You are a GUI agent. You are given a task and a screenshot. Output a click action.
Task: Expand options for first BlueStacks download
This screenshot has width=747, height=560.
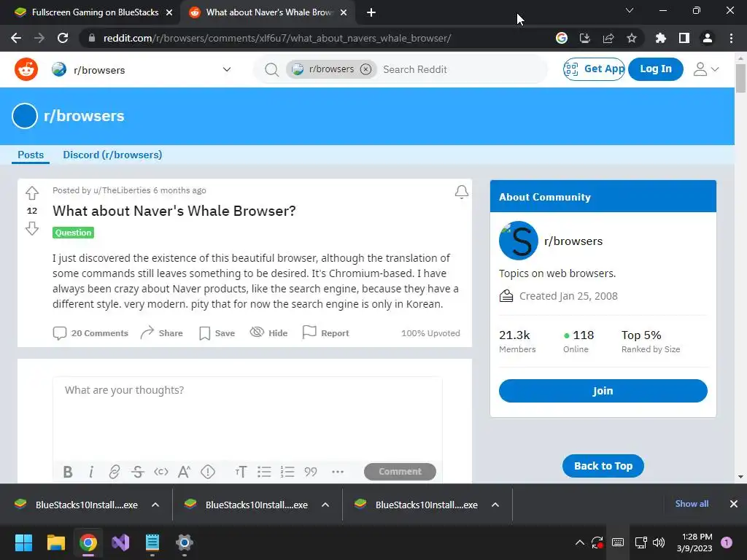pyautogui.click(x=155, y=505)
